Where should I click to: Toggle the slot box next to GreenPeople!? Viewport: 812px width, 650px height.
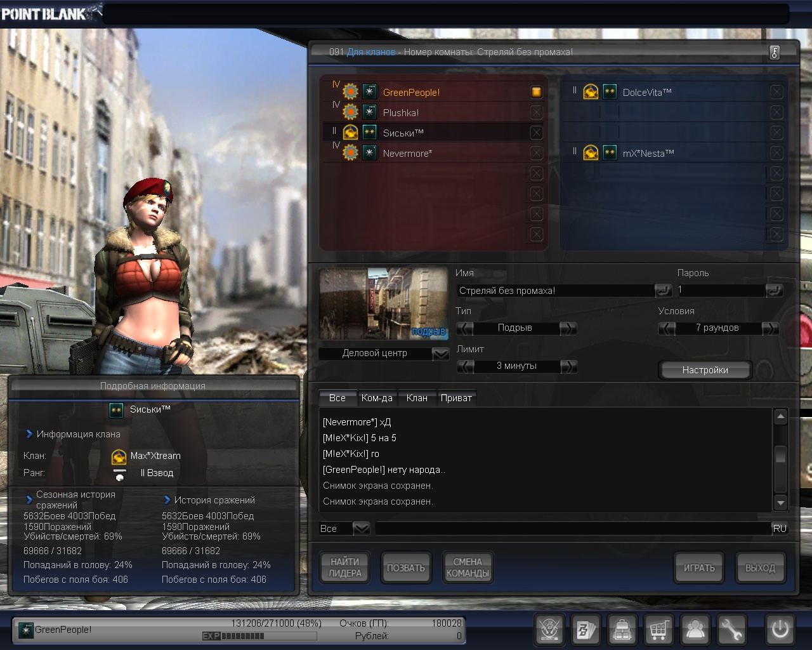tap(536, 92)
